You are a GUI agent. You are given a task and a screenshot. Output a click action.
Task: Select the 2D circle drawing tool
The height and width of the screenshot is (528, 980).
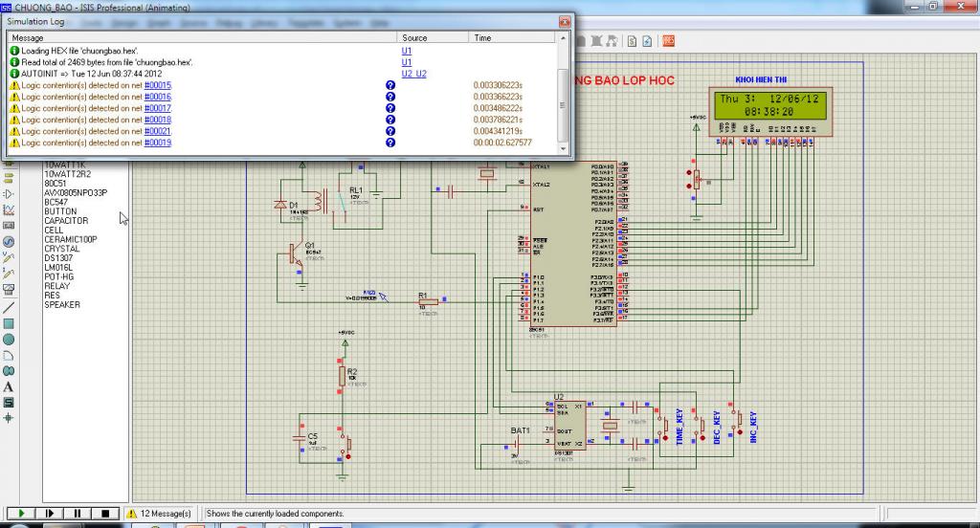9,339
